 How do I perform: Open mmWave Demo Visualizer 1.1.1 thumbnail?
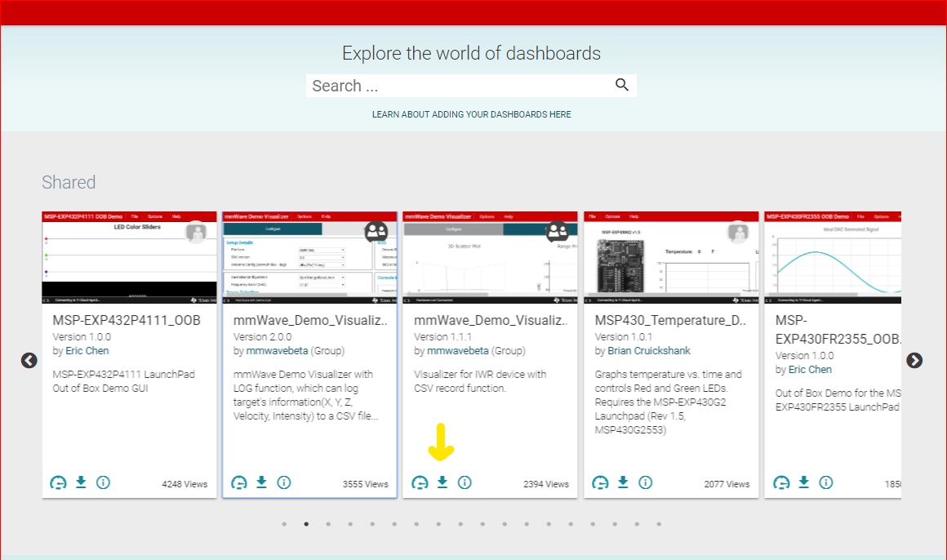coord(490,257)
